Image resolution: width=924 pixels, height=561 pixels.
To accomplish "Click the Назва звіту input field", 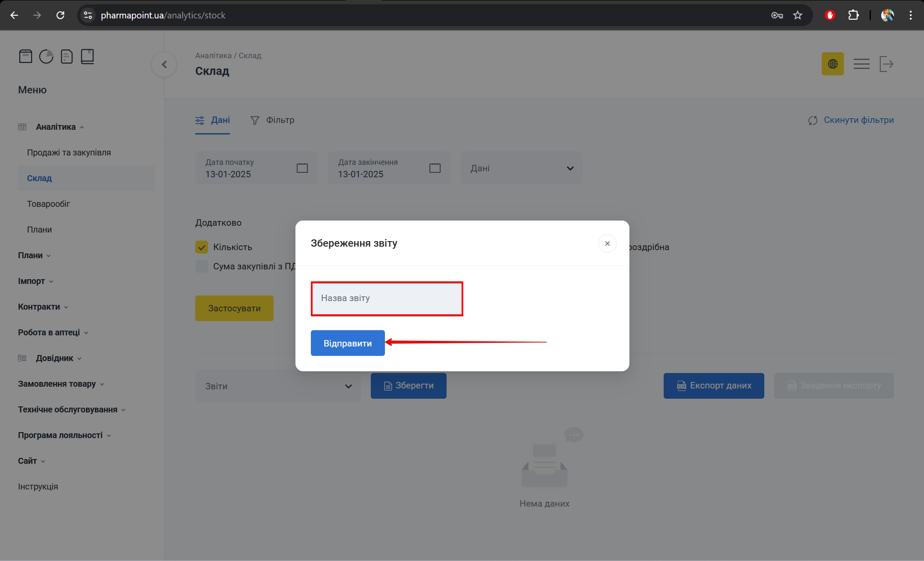I will (x=387, y=298).
